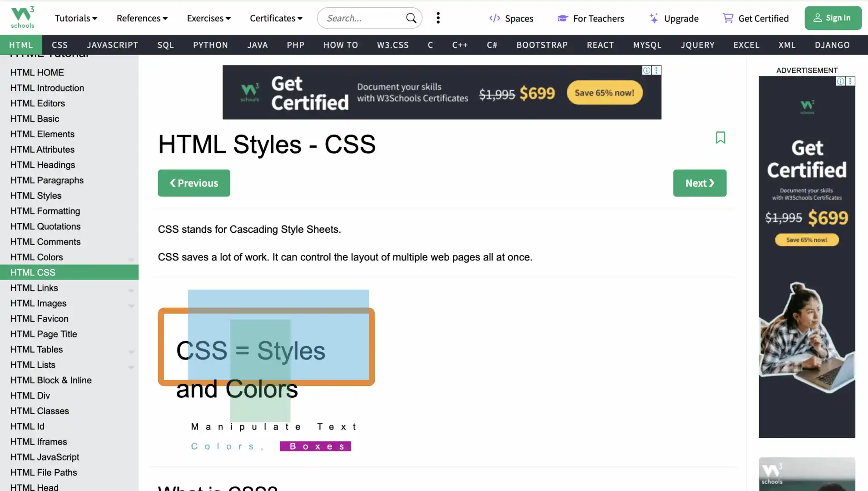Open HTML Elements in sidebar

69,134
